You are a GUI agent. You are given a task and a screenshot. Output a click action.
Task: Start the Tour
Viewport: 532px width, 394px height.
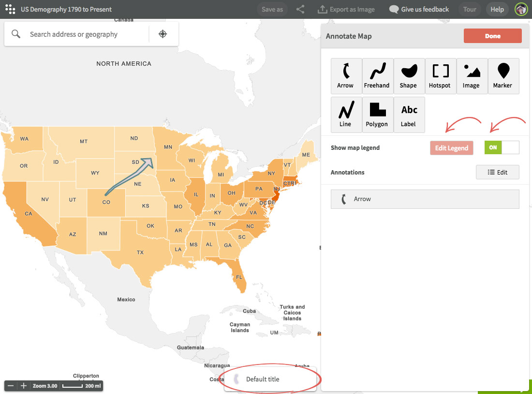pos(470,10)
